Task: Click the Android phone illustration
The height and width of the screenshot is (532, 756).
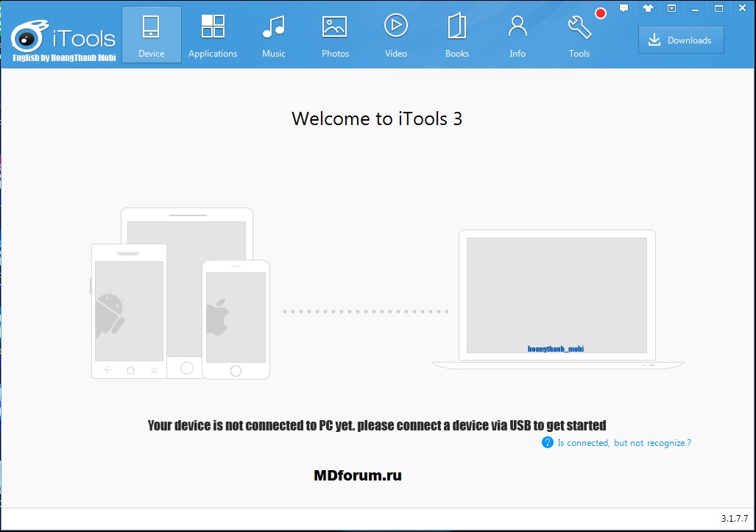Action: pos(129,311)
